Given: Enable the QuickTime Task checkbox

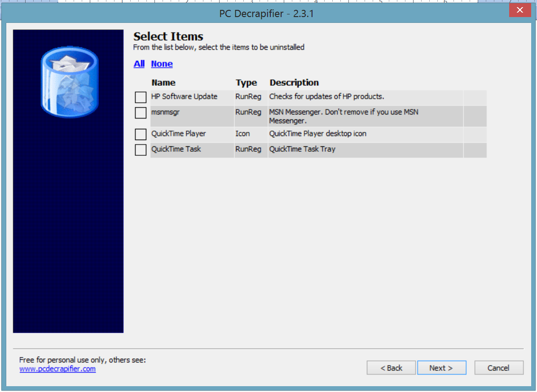Looking at the screenshot, I should (x=141, y=150).
